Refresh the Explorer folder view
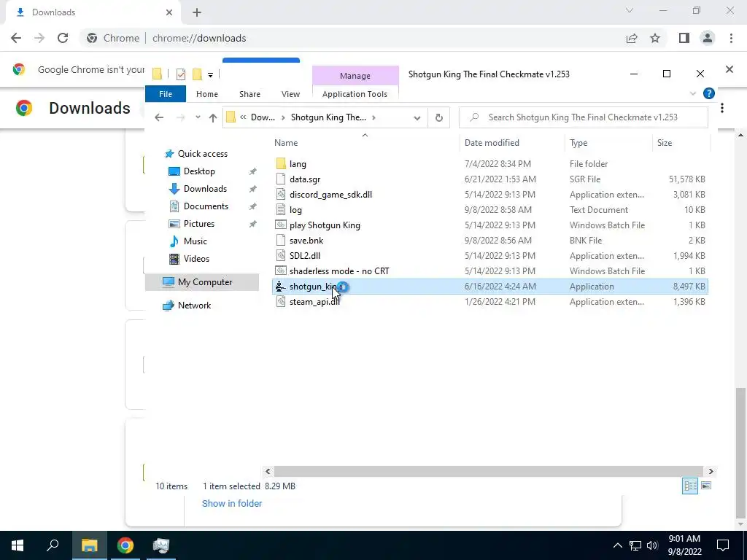 point(438,117)
